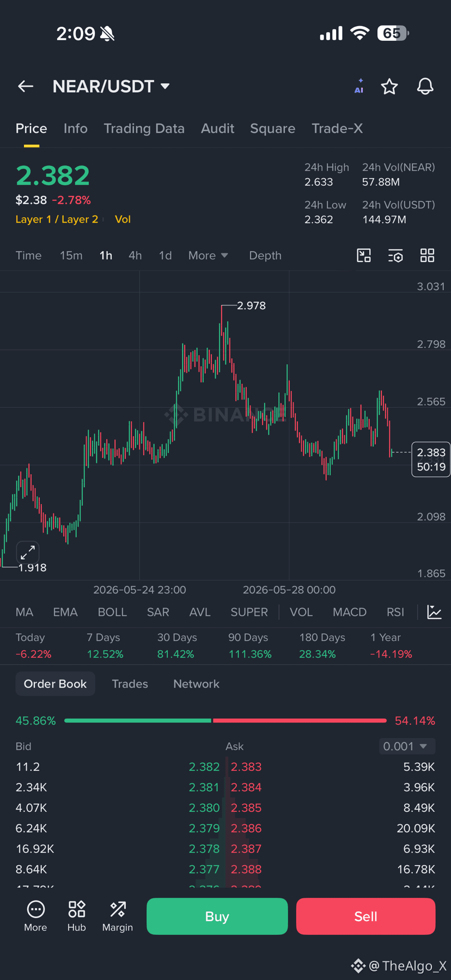Screen dimensions: 451x980
Task: Select bid price 2.379 in order book
Action: click(x=204, y=828)
